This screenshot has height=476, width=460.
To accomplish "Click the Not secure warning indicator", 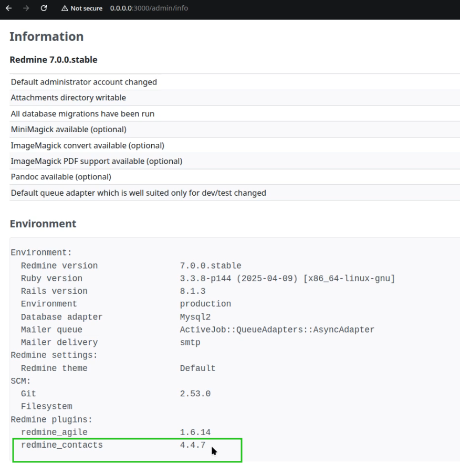I will (82, 8).
